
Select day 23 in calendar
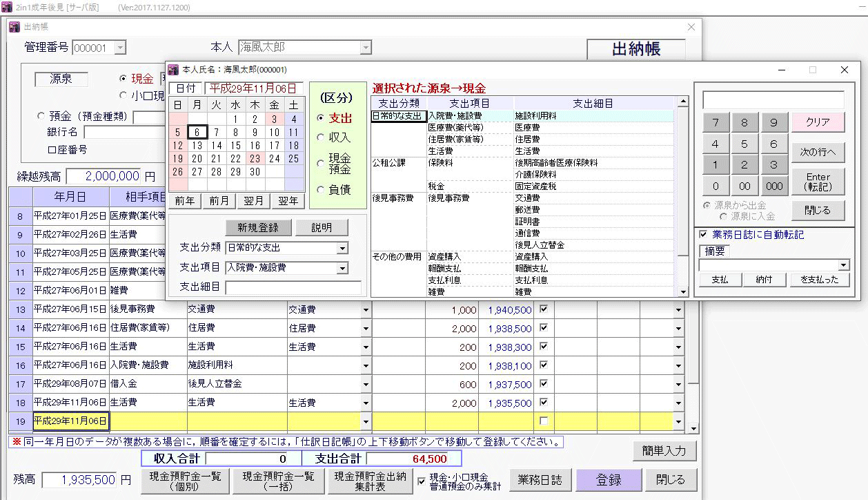[x=255, y=158]
